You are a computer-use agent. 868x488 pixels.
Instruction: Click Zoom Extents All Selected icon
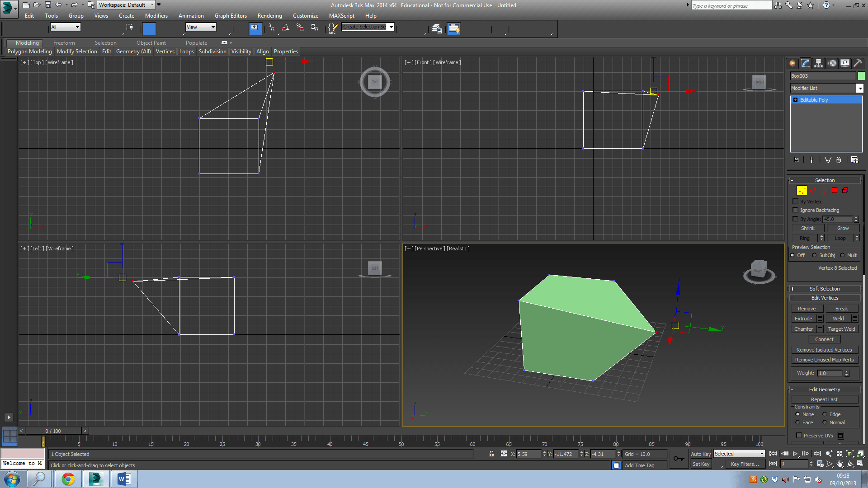860,454
